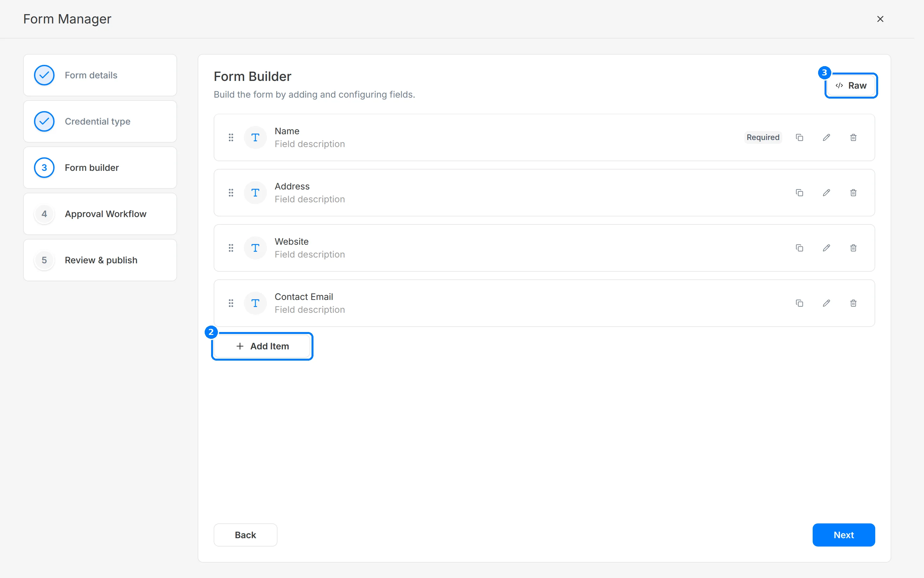Go to the Credential type step
The width and height of the screenshot is (924, 578).
click(100, 121)
